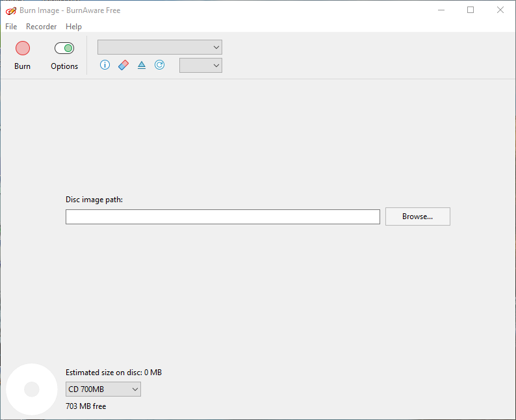Maximize the Burn Image window
The image size is (516, 420).
471,10
